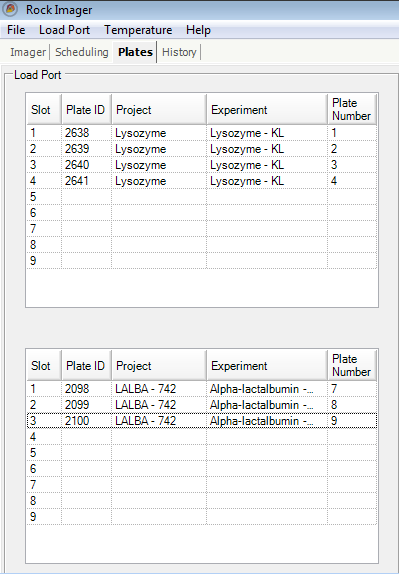Screen dimensions: 399x574
Task: Select plate 2641 row in slot 4
Action: pyautogui.click(x=202, y=181)
